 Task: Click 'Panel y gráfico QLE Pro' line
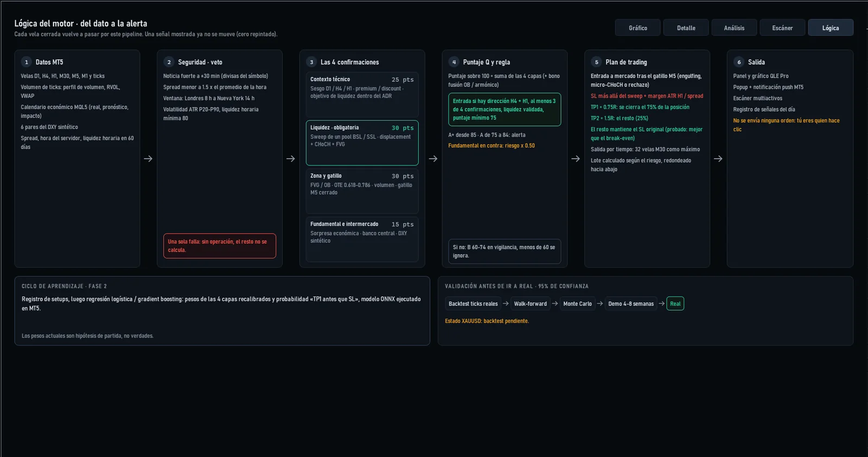coord(761,76)
